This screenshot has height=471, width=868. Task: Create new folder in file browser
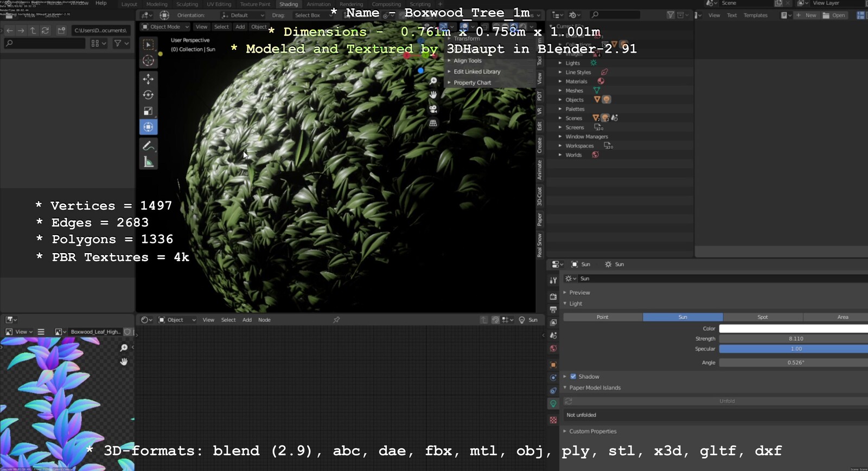[61, 30]
